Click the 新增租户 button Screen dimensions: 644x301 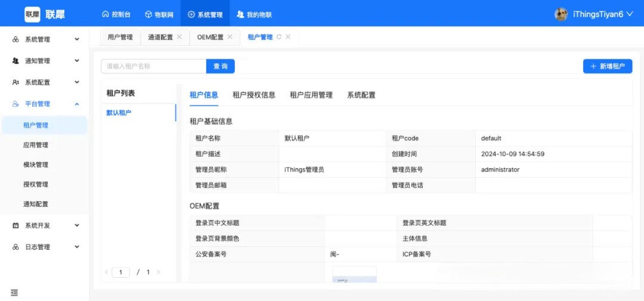point(607,66)
